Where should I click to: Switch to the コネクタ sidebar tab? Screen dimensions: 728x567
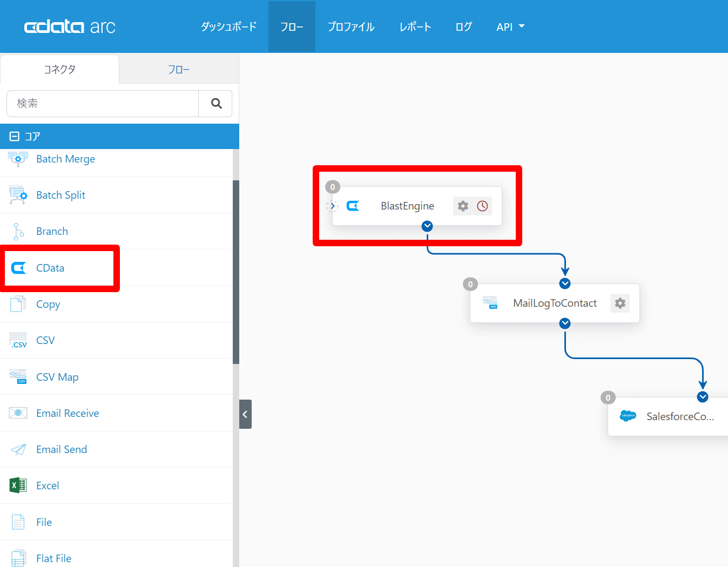(x=59, y=69)
